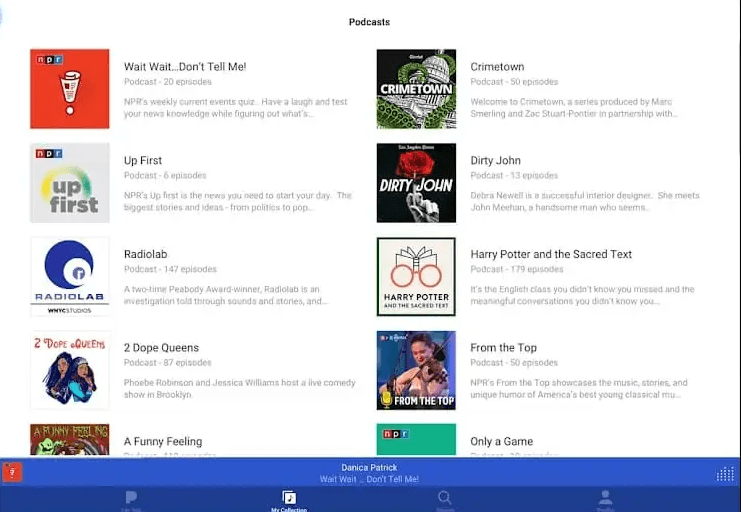This screenshot has height=512, width=741.
Task: Open the Wait Wait...Don't Tell Me! cover art
Action: click(70, 88)
